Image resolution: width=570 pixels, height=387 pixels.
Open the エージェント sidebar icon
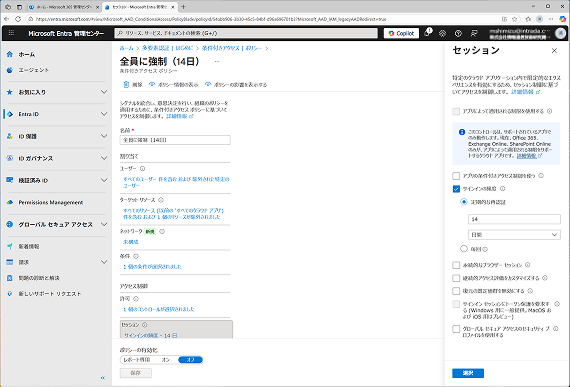[x=9, y=70]
